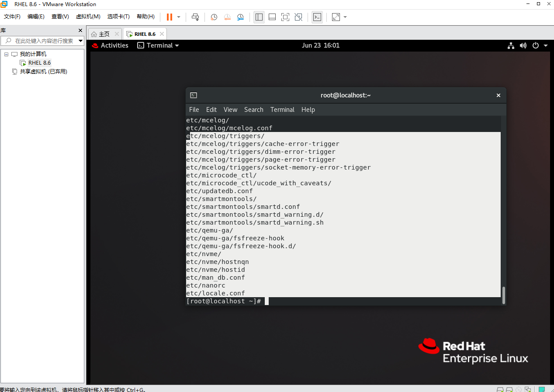Open the stretch display dropdown arrow

click(345, 17)
